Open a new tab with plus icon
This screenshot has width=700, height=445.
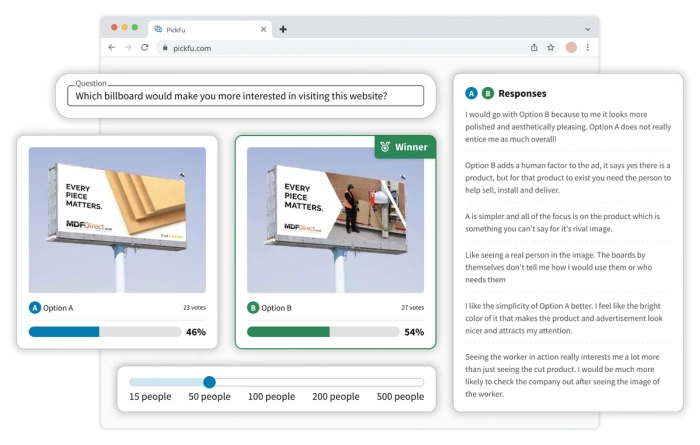click(283, 29)
